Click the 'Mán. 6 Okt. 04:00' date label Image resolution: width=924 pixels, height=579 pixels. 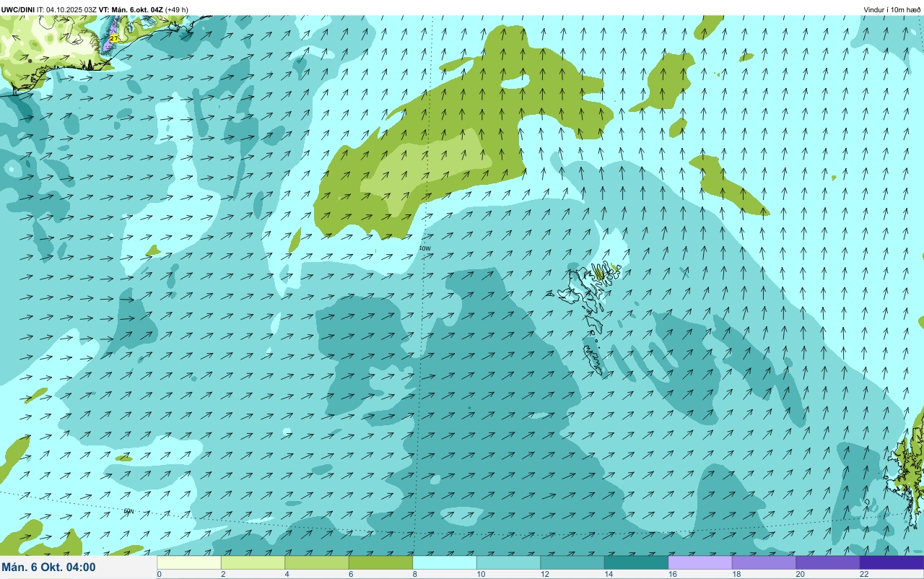pyautogui.click(x=49, y=567)
